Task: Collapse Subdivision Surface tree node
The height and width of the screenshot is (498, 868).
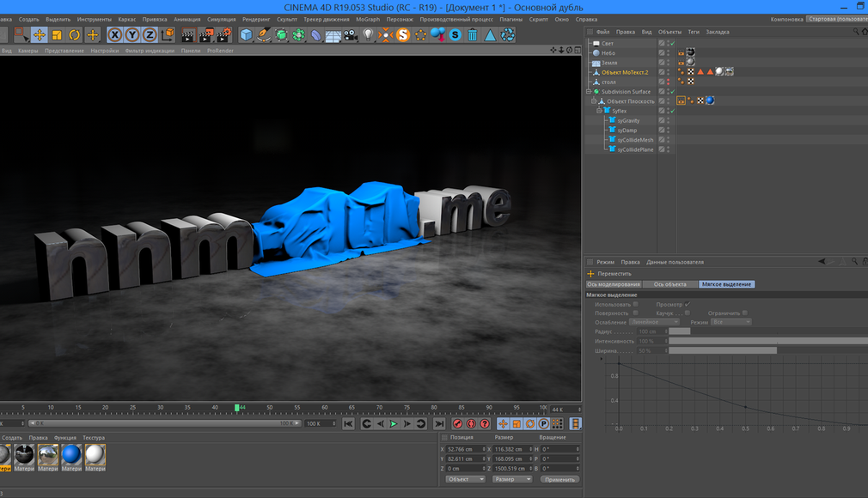Action: tap(589, 91)
